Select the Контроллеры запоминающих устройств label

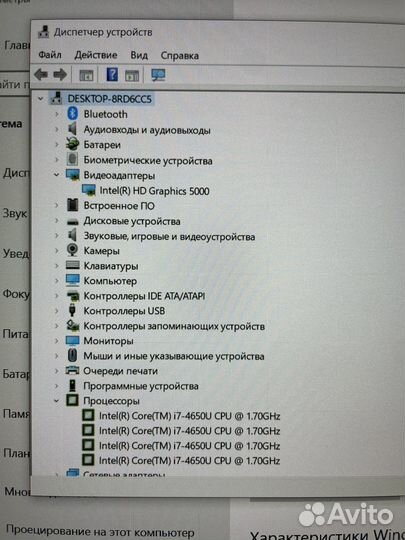click(174, 326)
